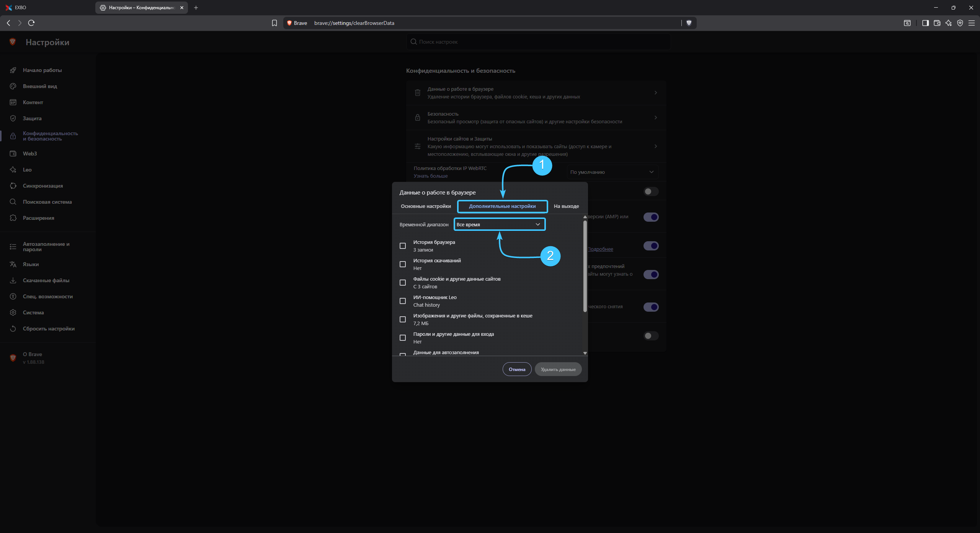Check the 'История браузера' checkbox

(x=403, y=246)
